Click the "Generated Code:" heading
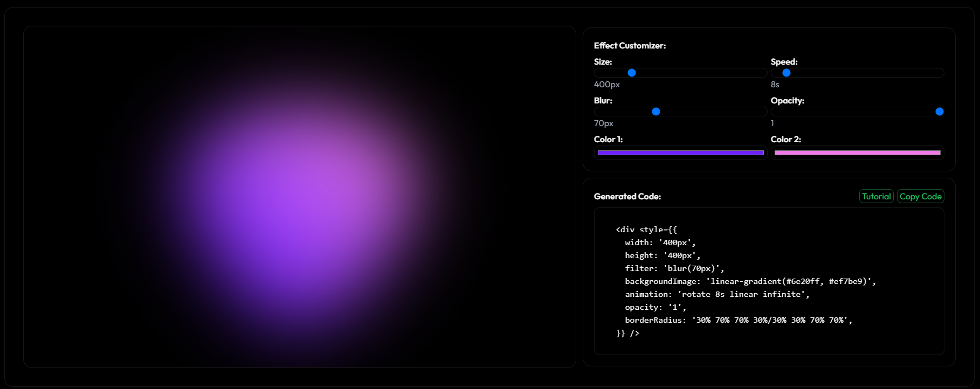The image size is (980, 389). pos(627,197)
